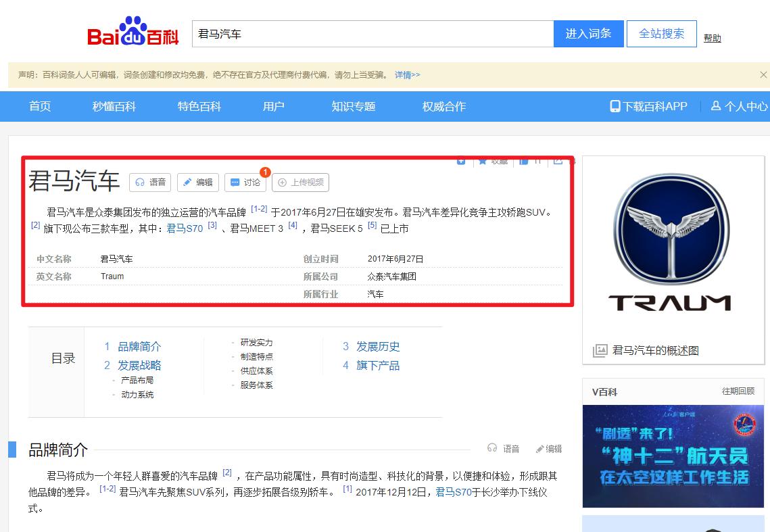The width and height of the screenshot is (770, 532).
Task: Open 个人中心 via the person icon
Action: [x=717, y=106]
